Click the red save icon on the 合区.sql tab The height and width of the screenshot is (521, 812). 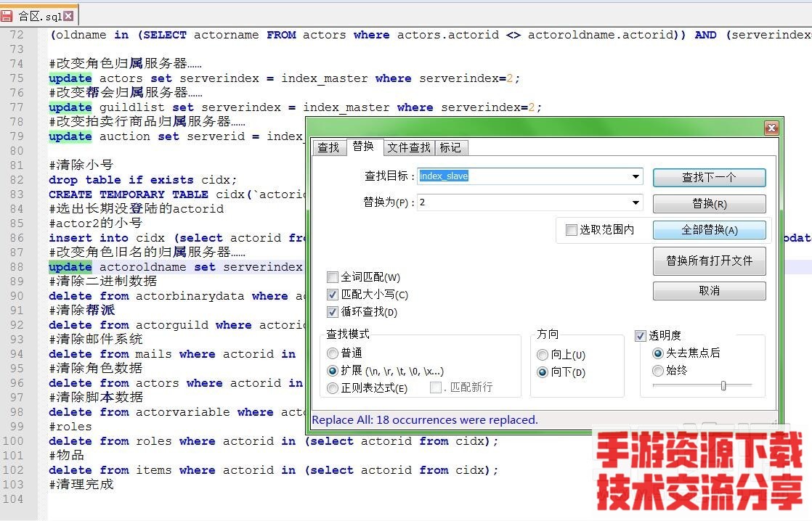[7, 16]
